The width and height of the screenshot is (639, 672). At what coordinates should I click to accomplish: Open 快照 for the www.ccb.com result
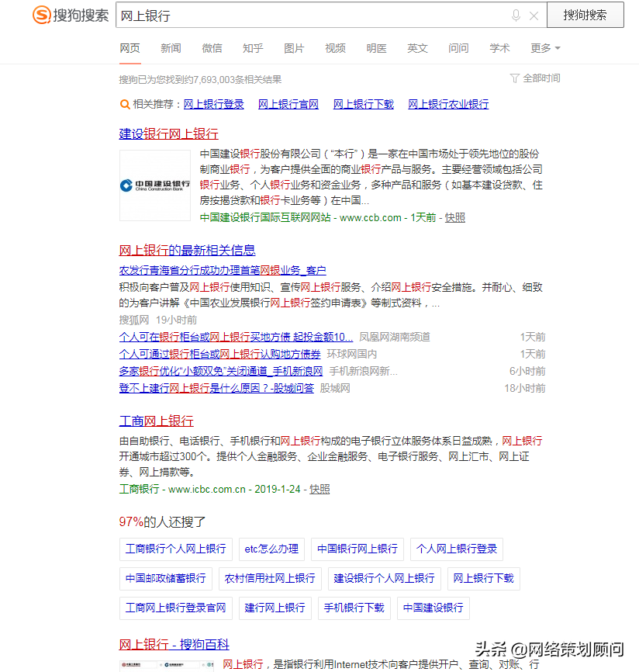(455, 218)
